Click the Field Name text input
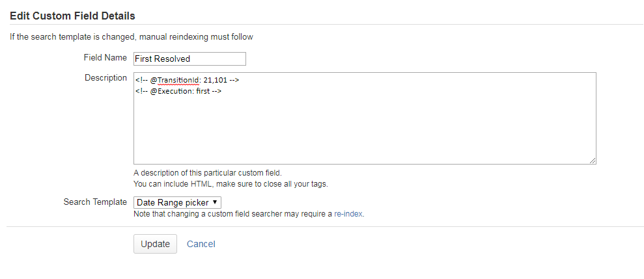 coord(189,59)
